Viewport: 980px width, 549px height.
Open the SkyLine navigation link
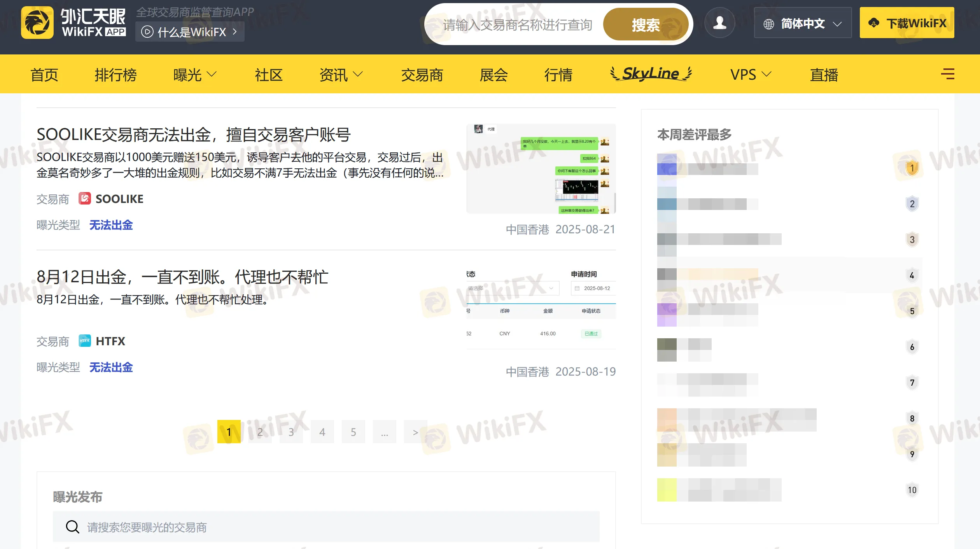tap(651, 73)
